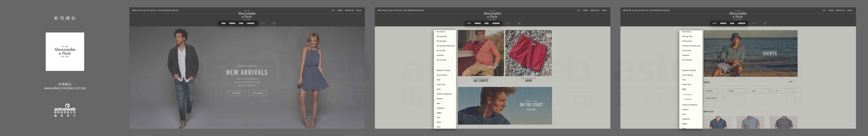Select Lookbooks in Shirts page sidebar
This screenshot has height=136, width=868.
(x=686, y=55)
